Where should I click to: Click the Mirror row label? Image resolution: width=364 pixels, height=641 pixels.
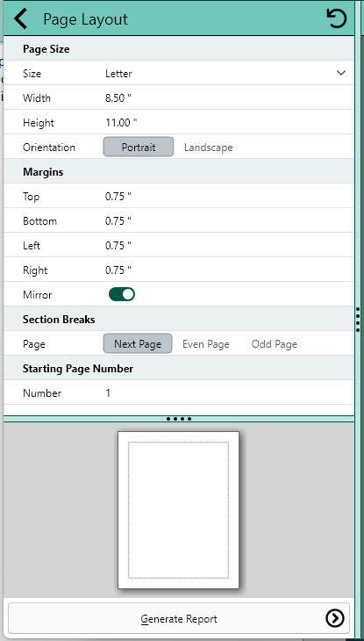pyautogui.click(x=37, y=295)
